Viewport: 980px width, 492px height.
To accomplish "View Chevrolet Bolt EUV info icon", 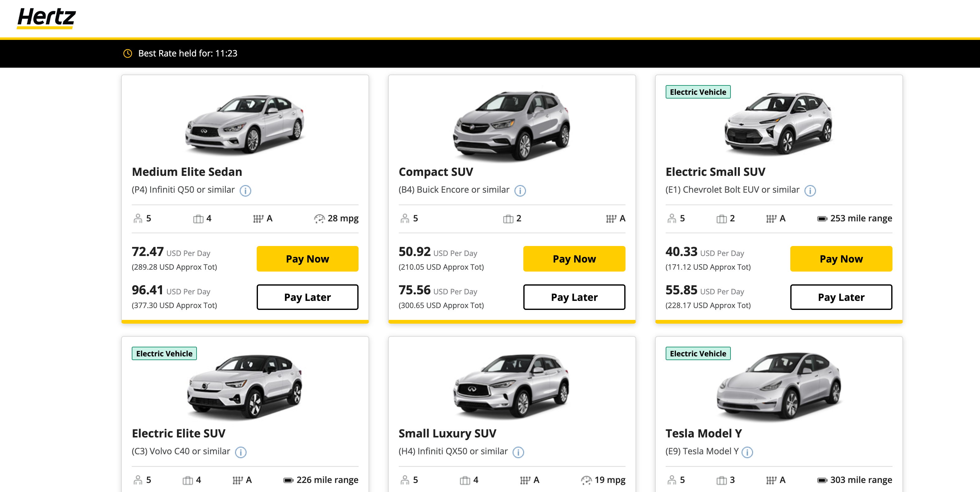I will coord(810,191).
